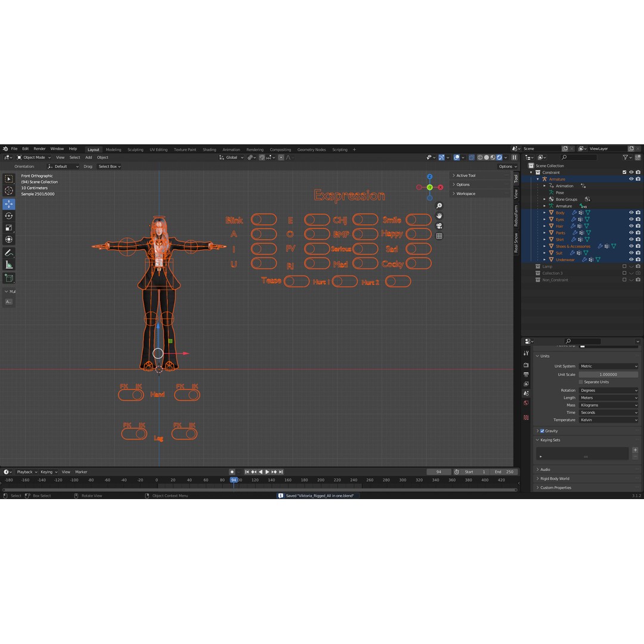Click the outliner filter funnel icon
The image size is (644, 644).
(626, 157)
